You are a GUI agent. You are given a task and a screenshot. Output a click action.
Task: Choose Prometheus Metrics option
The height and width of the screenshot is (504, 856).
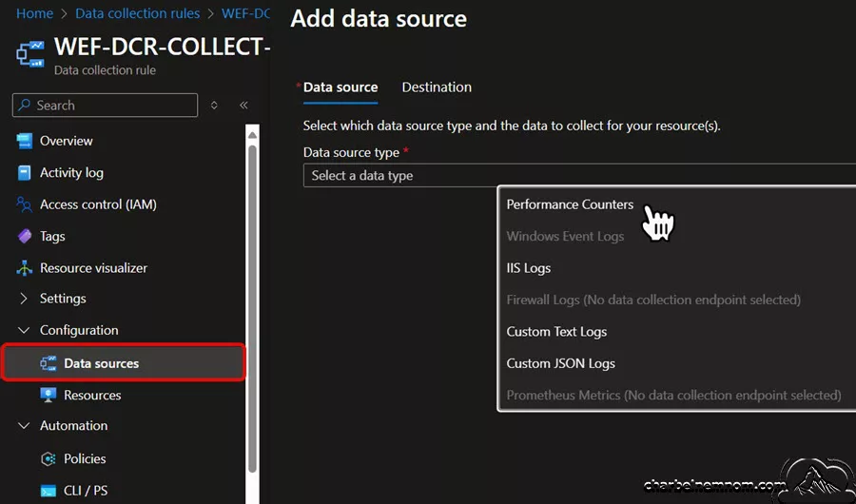[x=673, y=395]
